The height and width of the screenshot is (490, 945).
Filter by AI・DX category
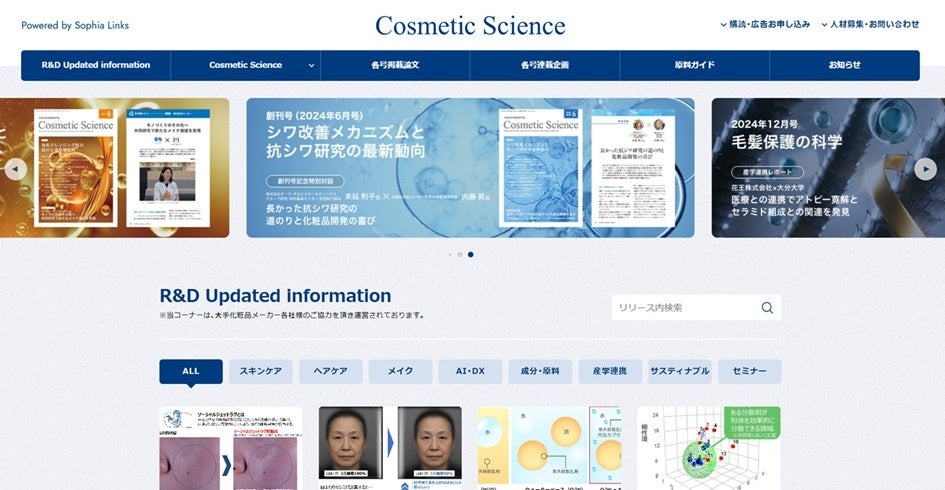[x=470, y=371]
